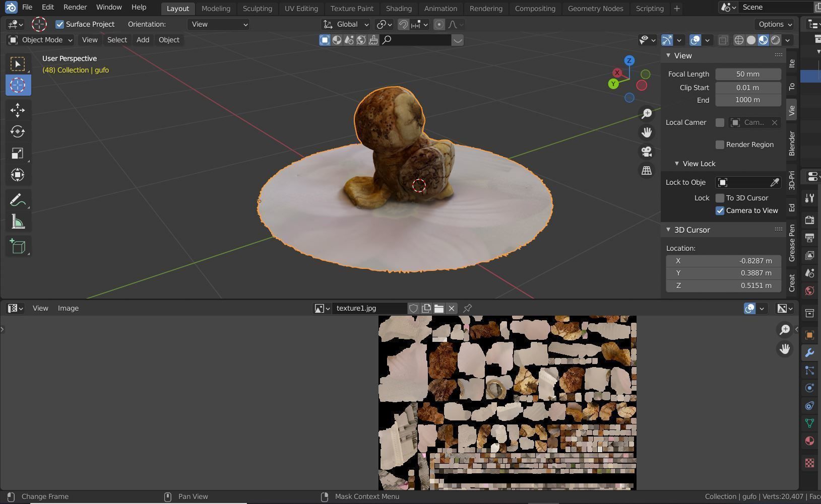Toggle show gizmos in the viewport header
The width and height of the screenshot is (821, 504).
pyautogui.click(x=667, y=40)
